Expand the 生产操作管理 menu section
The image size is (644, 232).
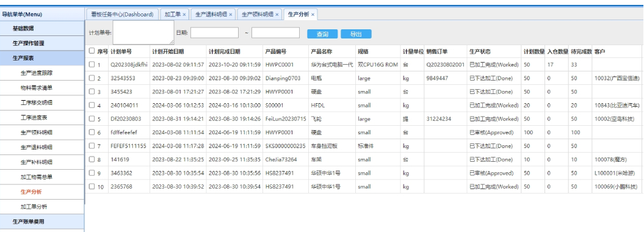(42, 43)
